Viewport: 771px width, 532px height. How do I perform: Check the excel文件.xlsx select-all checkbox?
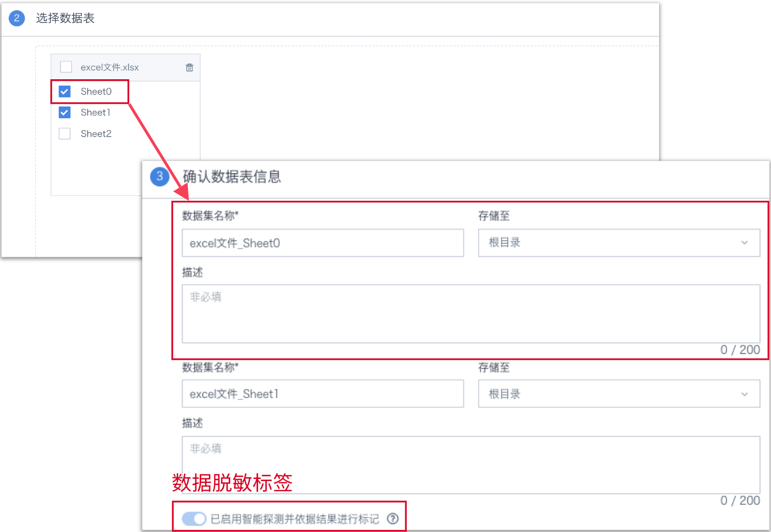click(x=66, y=67)
